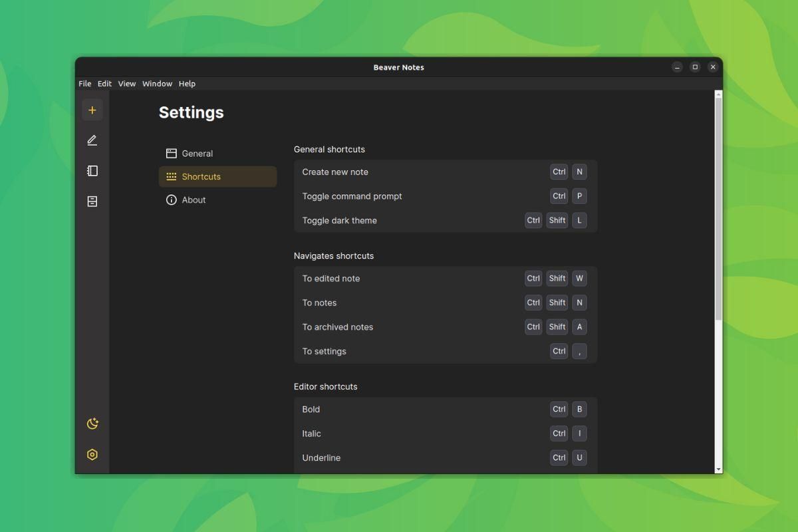The image size is (798, 532).
Task: Toggle dark theme with the moon icon
Action: click(92, 423)
